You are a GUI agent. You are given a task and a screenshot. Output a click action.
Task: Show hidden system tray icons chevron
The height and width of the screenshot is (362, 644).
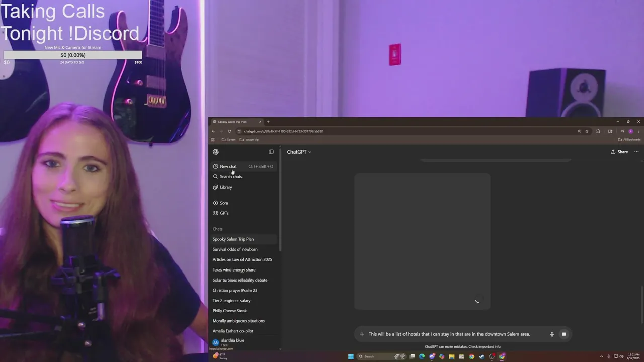click(x=601, y=356)
